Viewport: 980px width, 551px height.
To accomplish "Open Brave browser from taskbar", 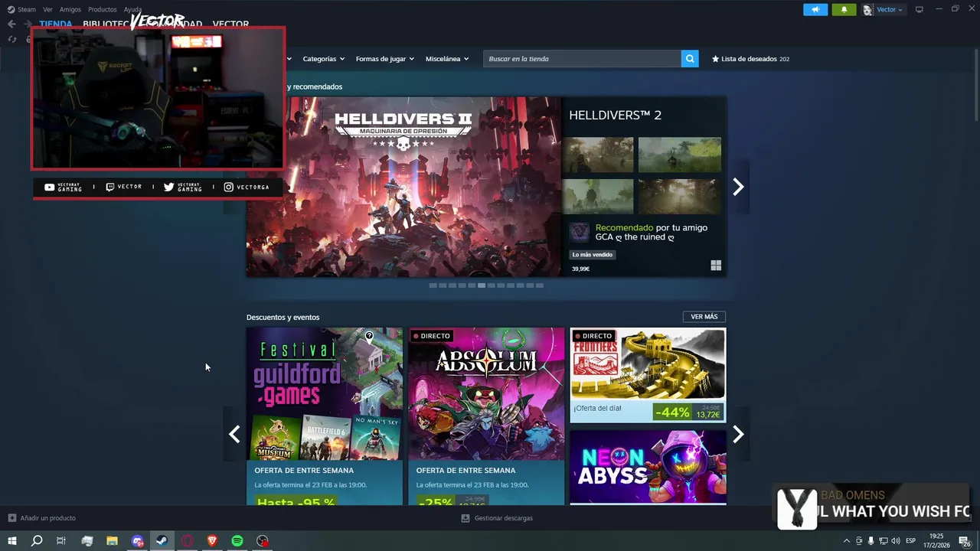I will (x=212, y=541).
